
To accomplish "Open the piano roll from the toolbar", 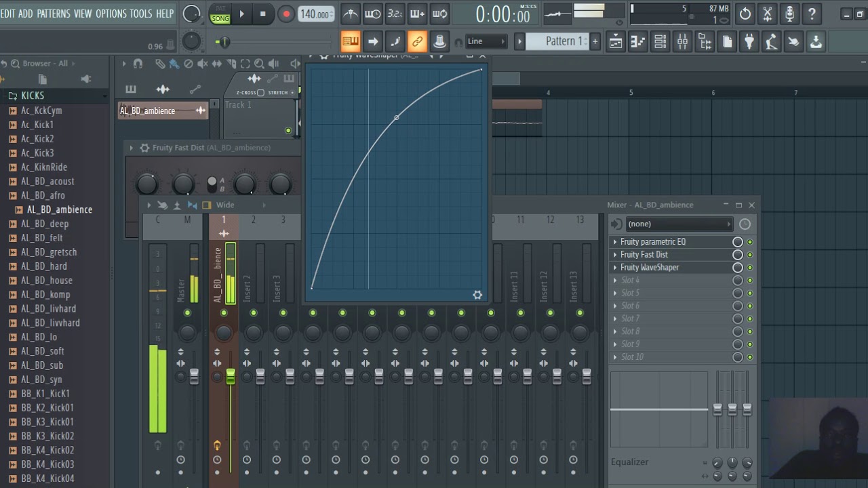I will point(637,42).
